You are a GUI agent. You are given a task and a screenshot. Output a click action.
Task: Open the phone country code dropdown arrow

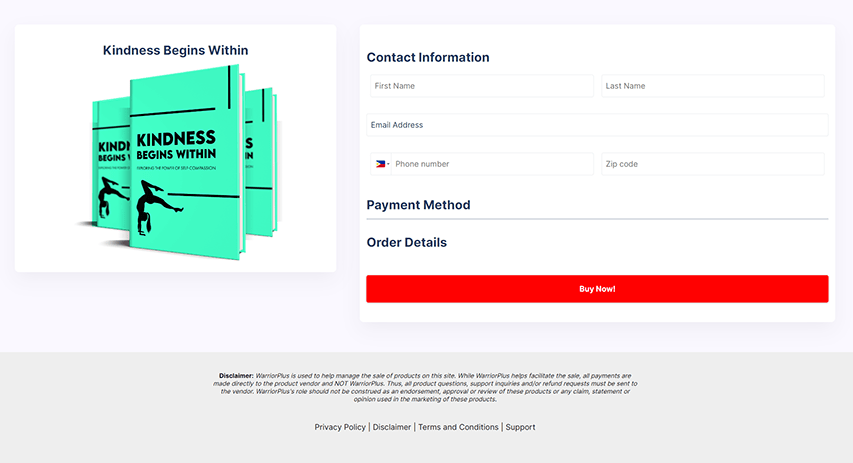388,164
